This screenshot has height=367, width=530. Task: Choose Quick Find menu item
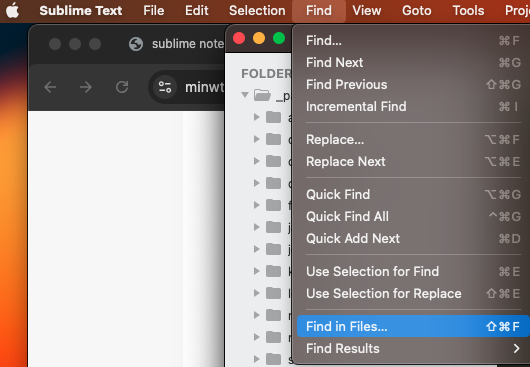413,194
